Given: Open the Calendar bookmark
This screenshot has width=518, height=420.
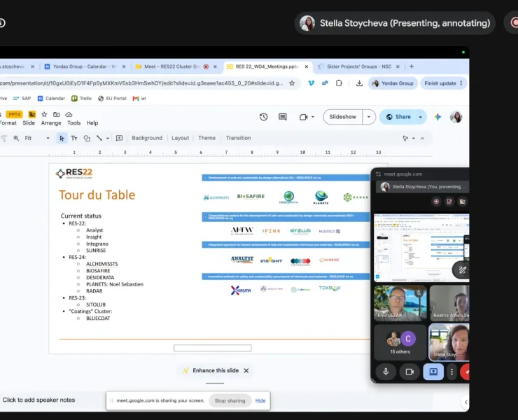Looking at the screenshot, I should pos(51,99).
